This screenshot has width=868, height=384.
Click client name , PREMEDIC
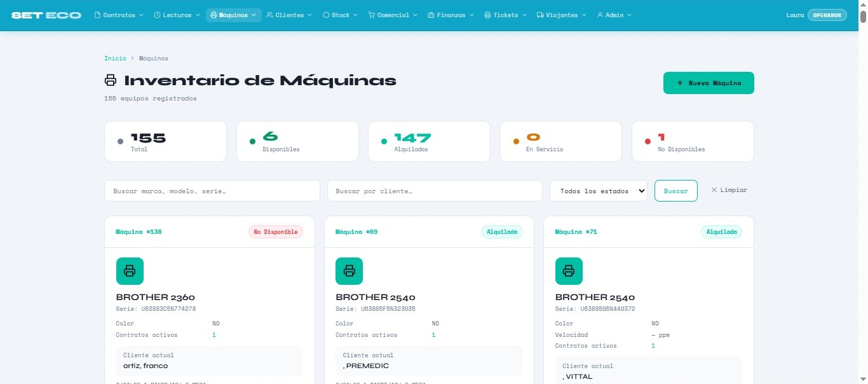(366, 366)
